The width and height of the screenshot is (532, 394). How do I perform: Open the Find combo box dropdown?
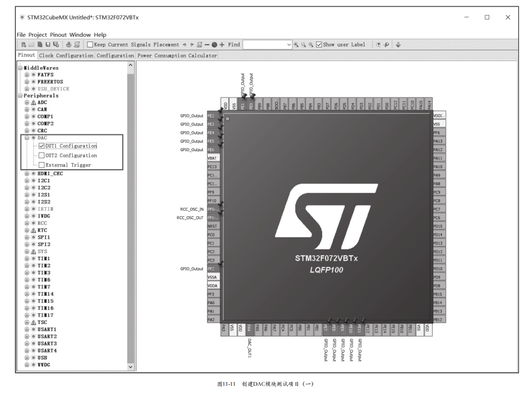coord(289,45)
